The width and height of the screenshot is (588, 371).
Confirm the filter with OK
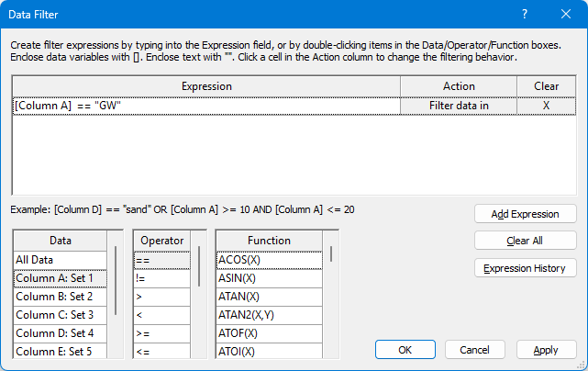point(405,350)
